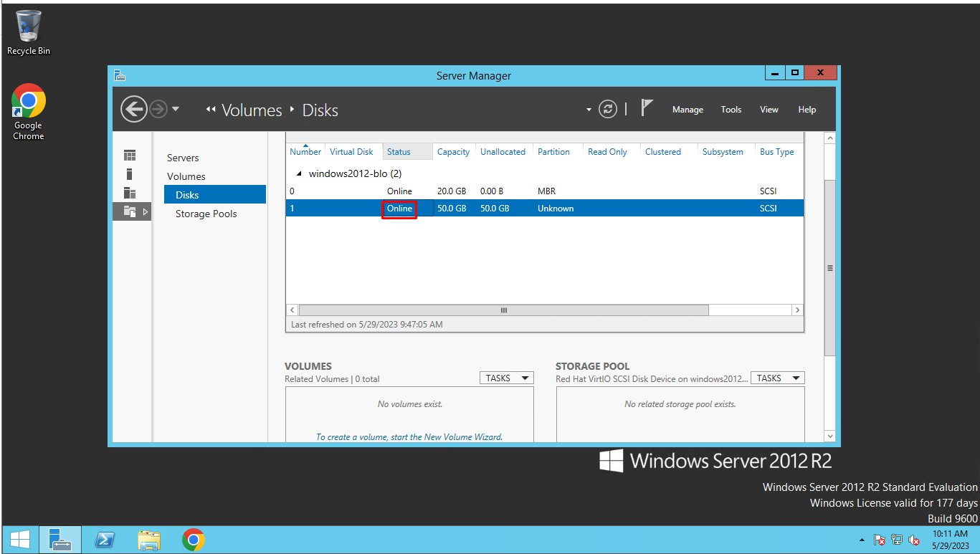980x554 pixels.
Task: Select disk 0 row with 20.0 GB capacity
Action: pyautogui.click(x=545, y=191)
